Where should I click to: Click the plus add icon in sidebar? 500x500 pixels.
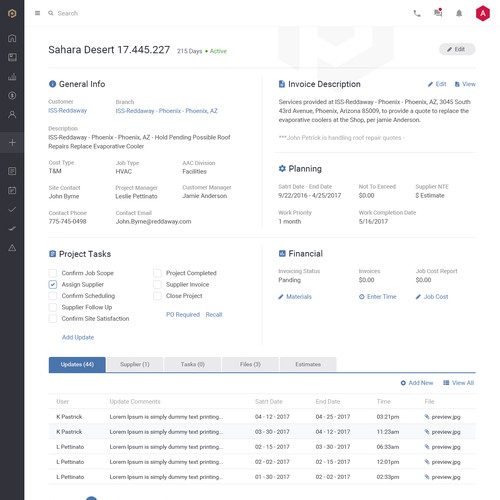point(12,143)
